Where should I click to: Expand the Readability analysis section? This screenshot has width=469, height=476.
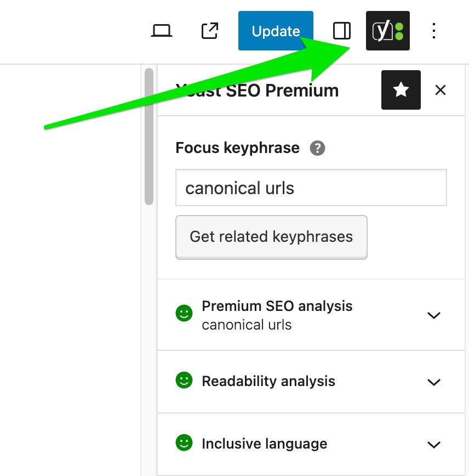pyautogui.click(x=433, y=382)
